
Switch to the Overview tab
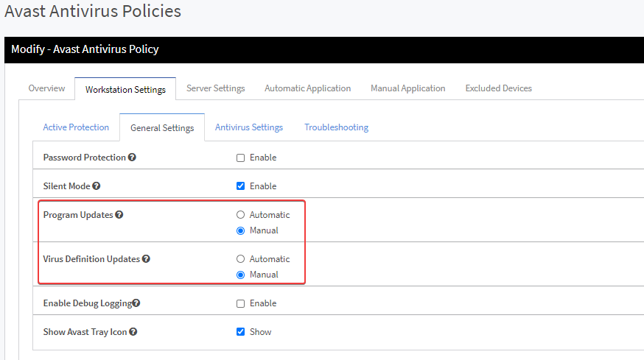click(46, 88)
